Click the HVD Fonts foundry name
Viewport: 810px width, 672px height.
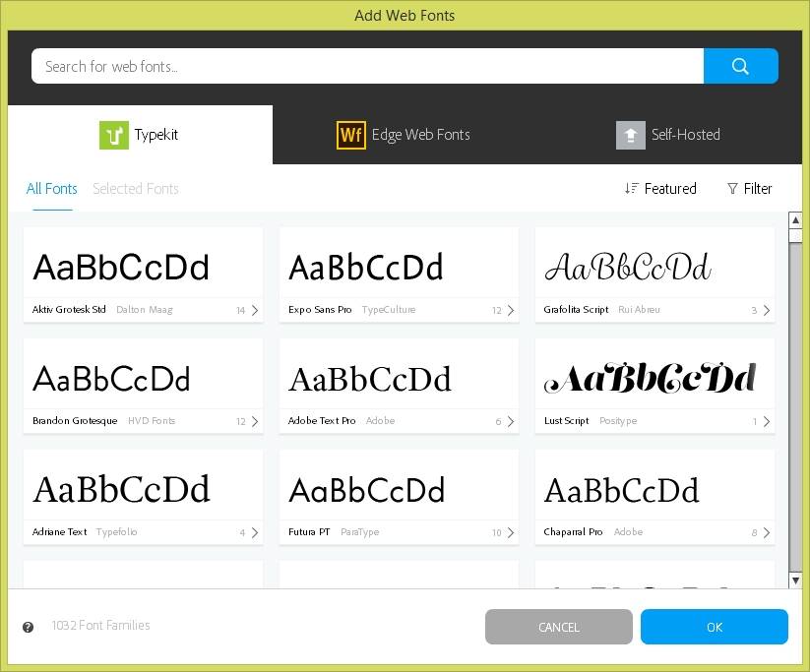click(x=152, y=420)
